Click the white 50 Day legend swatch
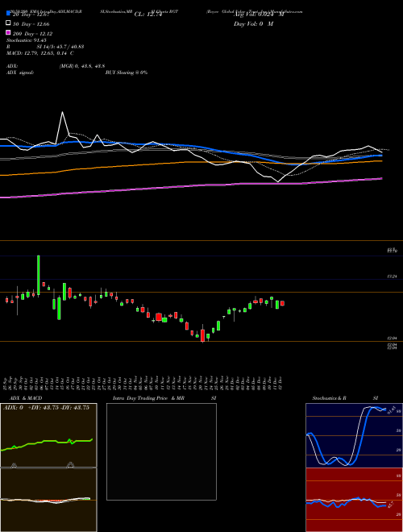 click(8, 23)
